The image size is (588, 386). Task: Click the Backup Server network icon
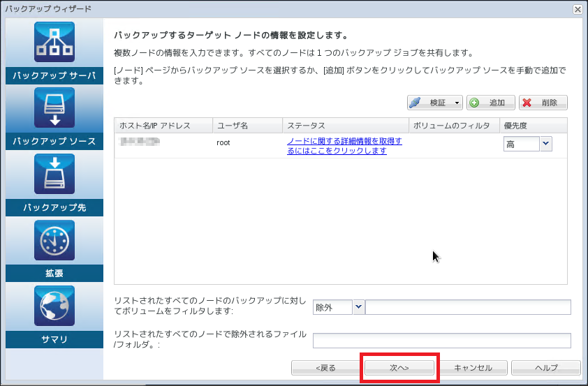54,42
